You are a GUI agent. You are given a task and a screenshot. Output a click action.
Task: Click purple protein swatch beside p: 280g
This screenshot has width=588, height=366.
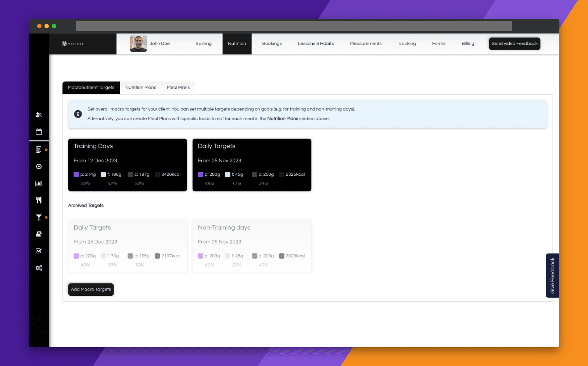coord(201,175)
